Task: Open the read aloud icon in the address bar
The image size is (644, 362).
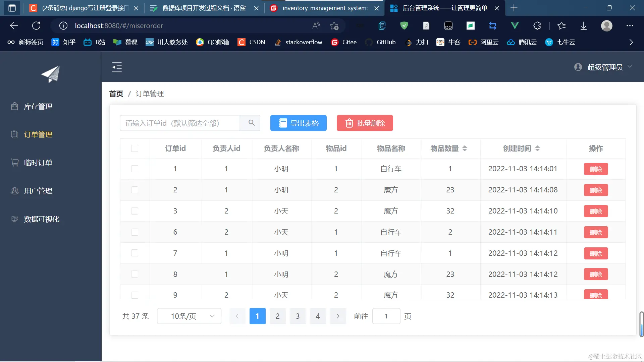Action: 316,26
